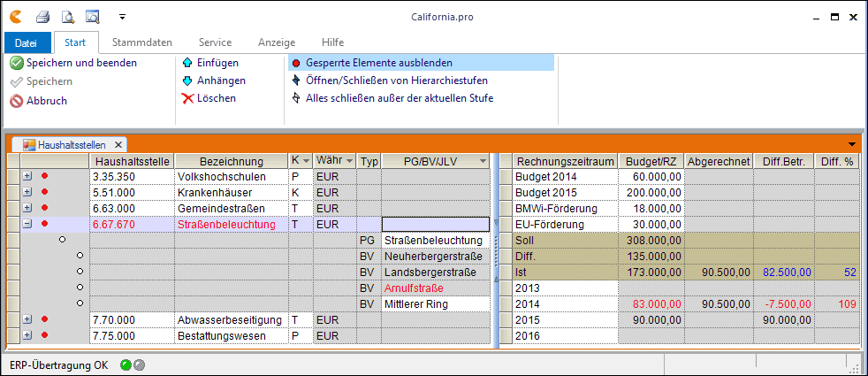Click the greyed Speichern command
Viewport: 868px width, 376px height.
point(42,81)
